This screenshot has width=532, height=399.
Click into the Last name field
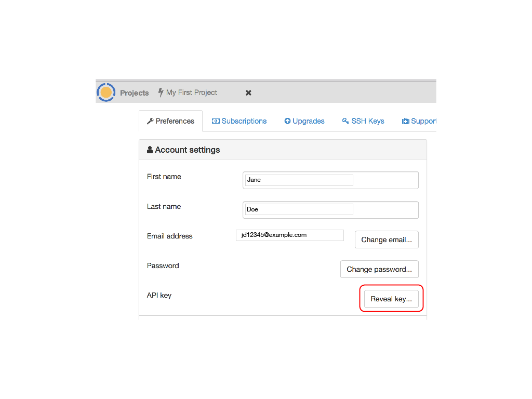pyautogui.click(x=299, y=209)
